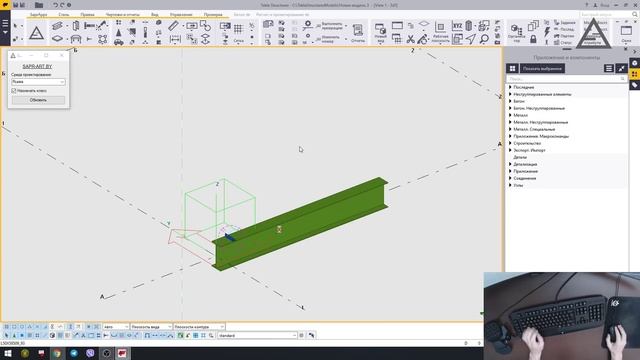
Task: Expand the 'Соединения' tree group
Action: tap(510, 178)
